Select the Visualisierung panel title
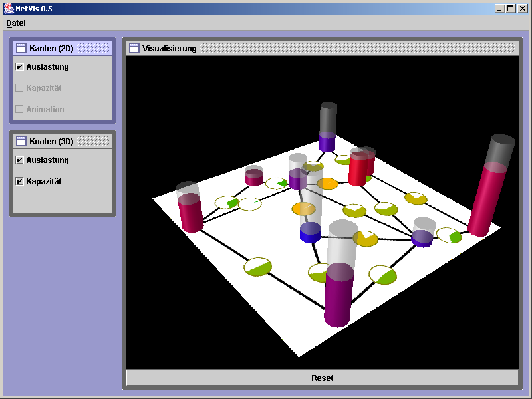Screen dimensions: 532x399 [x=170, y=48]
